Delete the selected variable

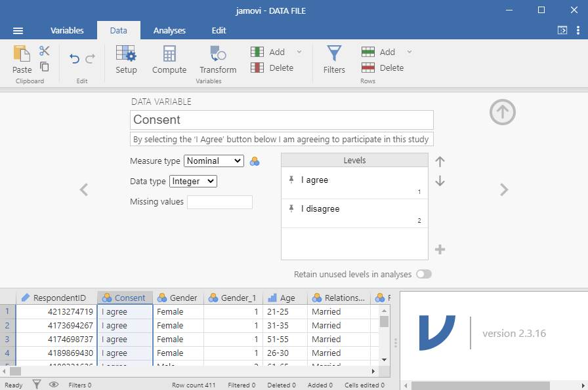coord(272,68)
